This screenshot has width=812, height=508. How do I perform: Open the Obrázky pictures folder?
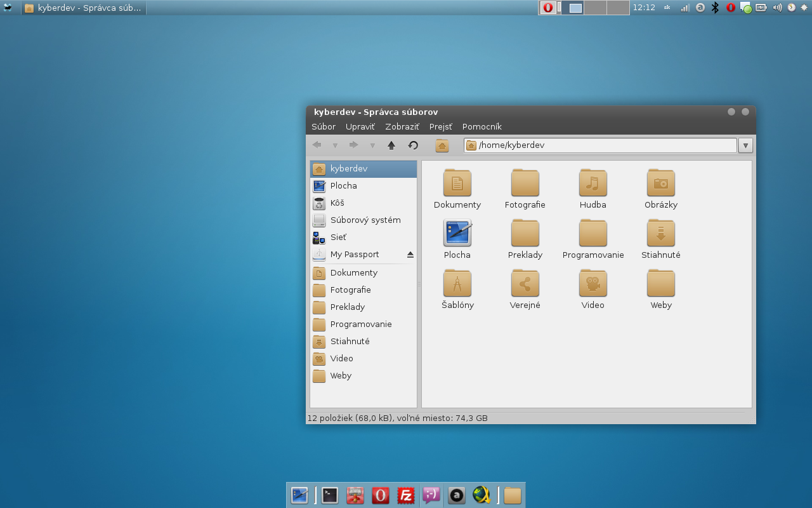click(661, 189)
